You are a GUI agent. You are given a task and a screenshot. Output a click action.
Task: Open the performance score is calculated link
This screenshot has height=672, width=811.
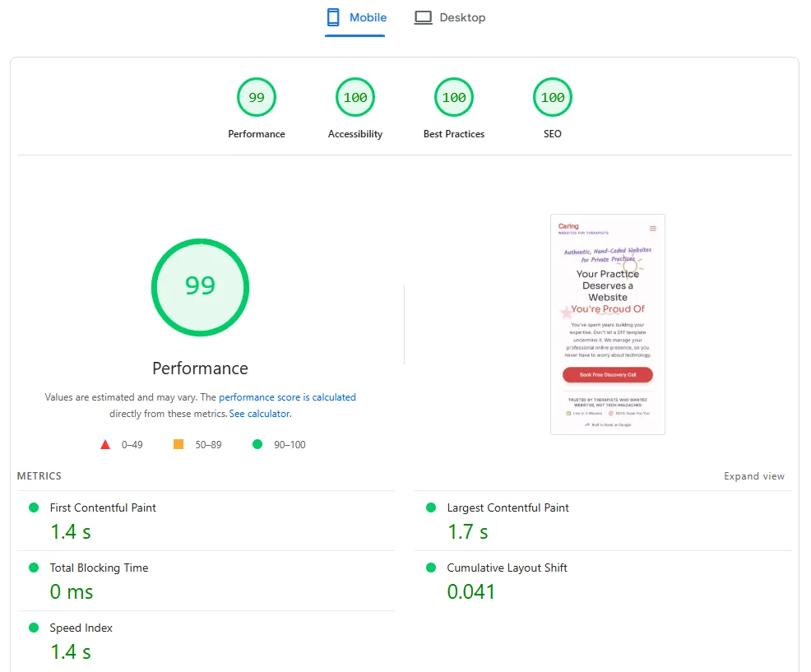[x=287, y=397]
